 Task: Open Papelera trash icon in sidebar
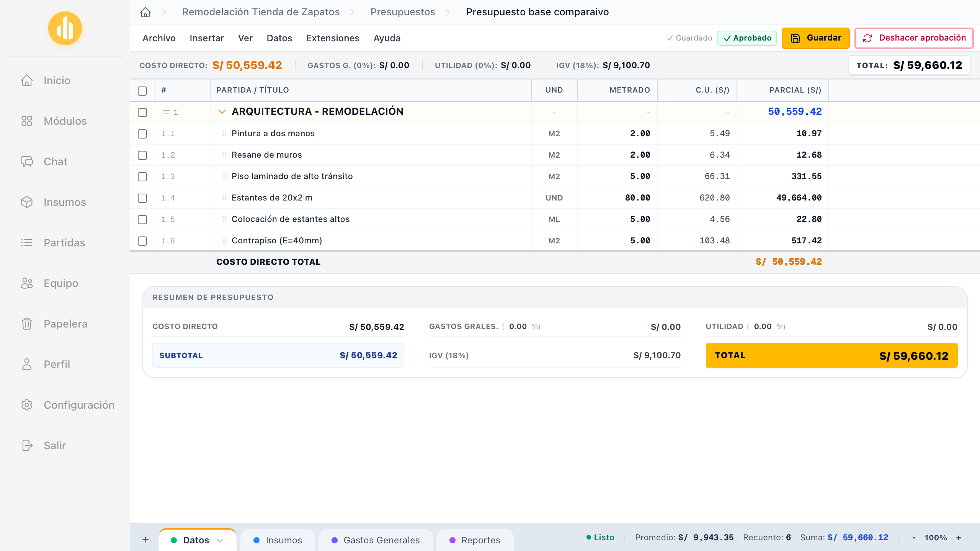pyautogui.click(x=27, y=324)
